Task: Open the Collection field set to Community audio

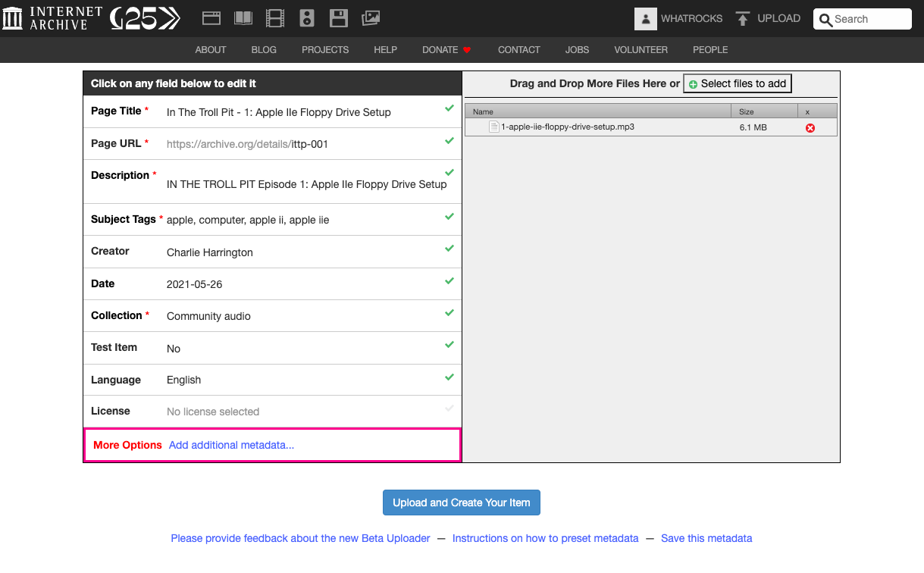Action: pyautogui.click(x=208, y=316)
